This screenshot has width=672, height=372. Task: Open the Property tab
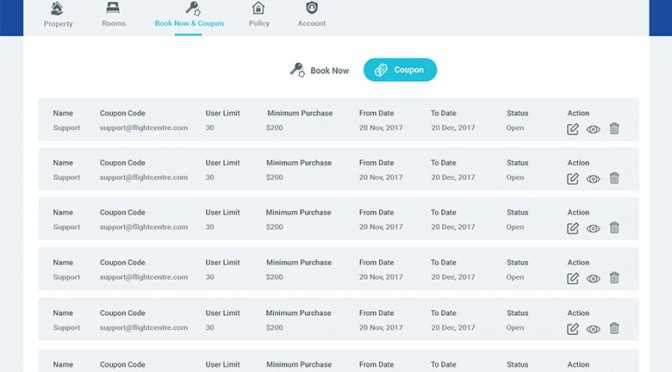58,15
